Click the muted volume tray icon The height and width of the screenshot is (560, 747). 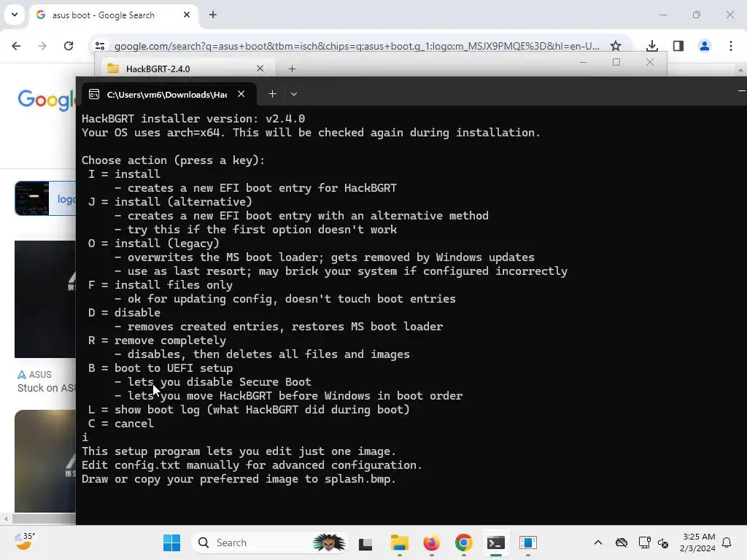coord(663,542)
